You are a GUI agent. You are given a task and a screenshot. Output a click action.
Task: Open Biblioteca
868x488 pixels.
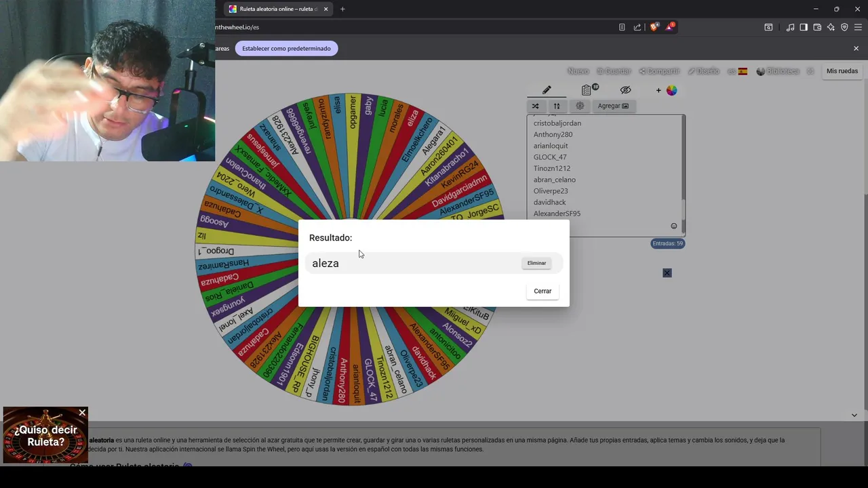point(778,71)
